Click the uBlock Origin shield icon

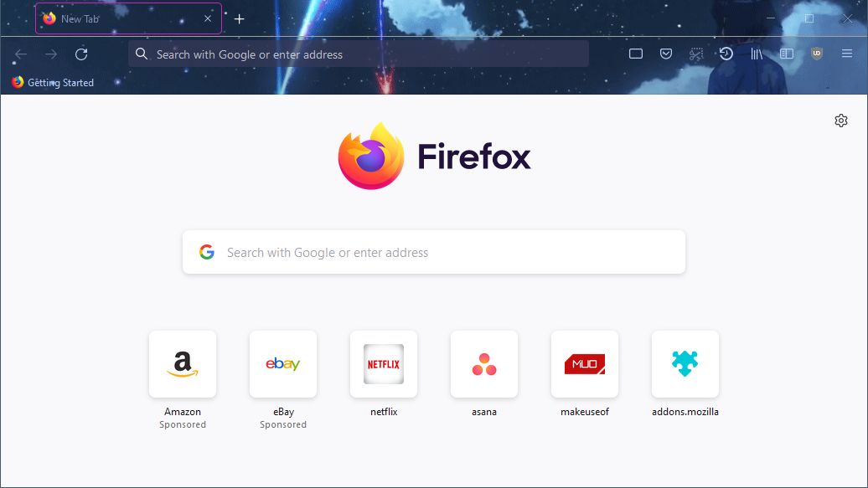tap(817, 54)
